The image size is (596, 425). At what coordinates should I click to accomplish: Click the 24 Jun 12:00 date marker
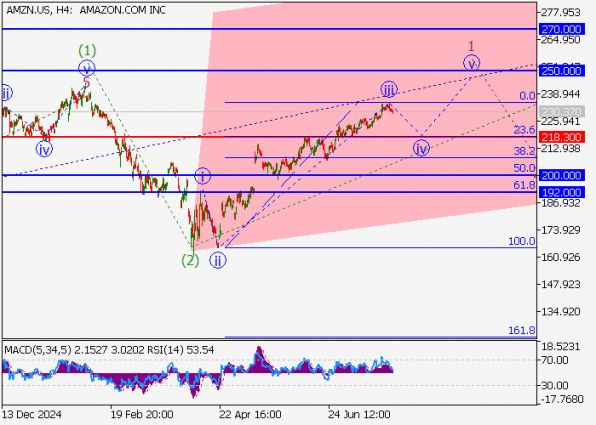tap(359, 414)
